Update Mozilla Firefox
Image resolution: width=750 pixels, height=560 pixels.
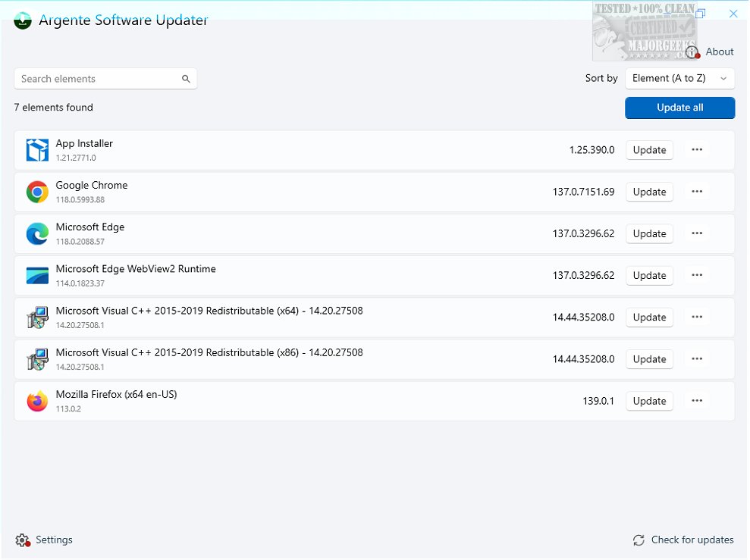tap(649, 402)
